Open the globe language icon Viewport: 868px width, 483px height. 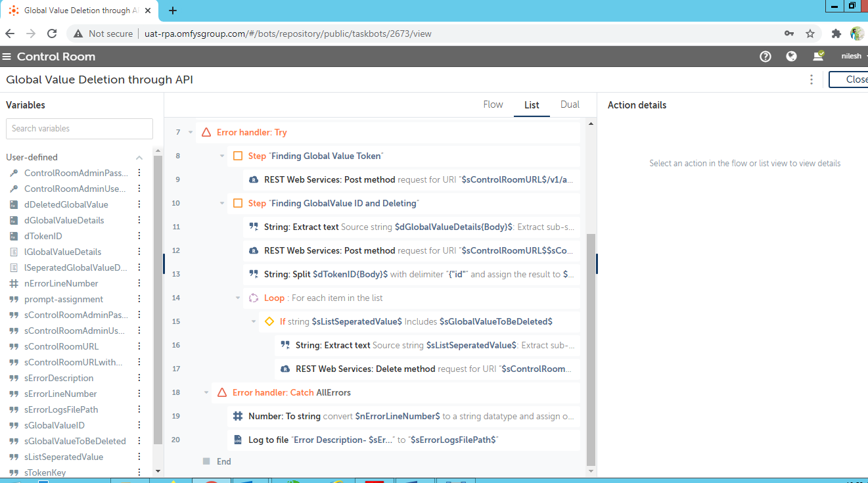791,57
